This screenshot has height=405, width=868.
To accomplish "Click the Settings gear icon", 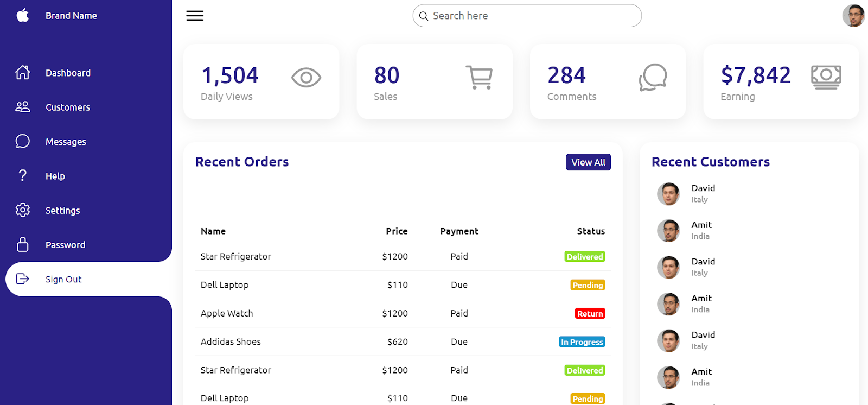I will 23,210.
